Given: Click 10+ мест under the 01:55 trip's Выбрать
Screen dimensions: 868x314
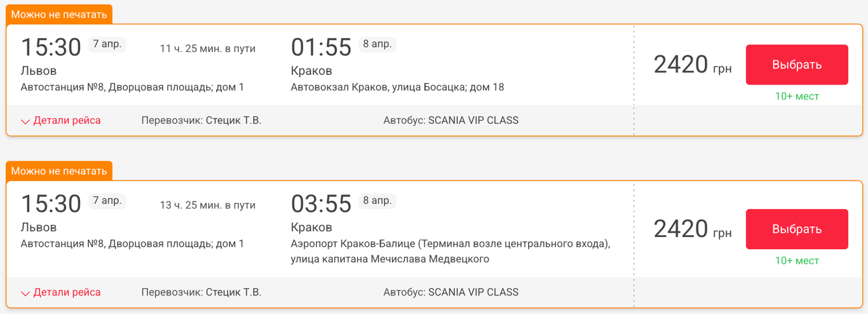Looking at the screenshot, I should pyautogui.click(x=796, y=97).
